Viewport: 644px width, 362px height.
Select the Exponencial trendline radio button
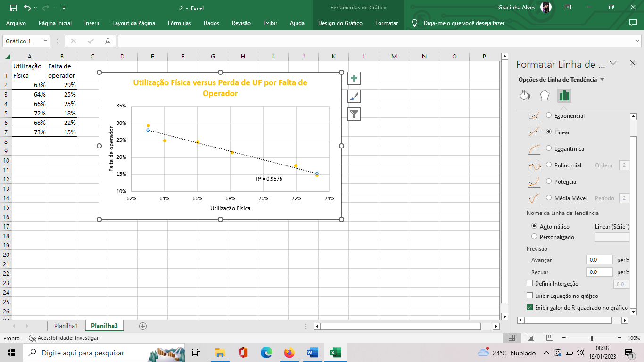(x=549, y=115)
